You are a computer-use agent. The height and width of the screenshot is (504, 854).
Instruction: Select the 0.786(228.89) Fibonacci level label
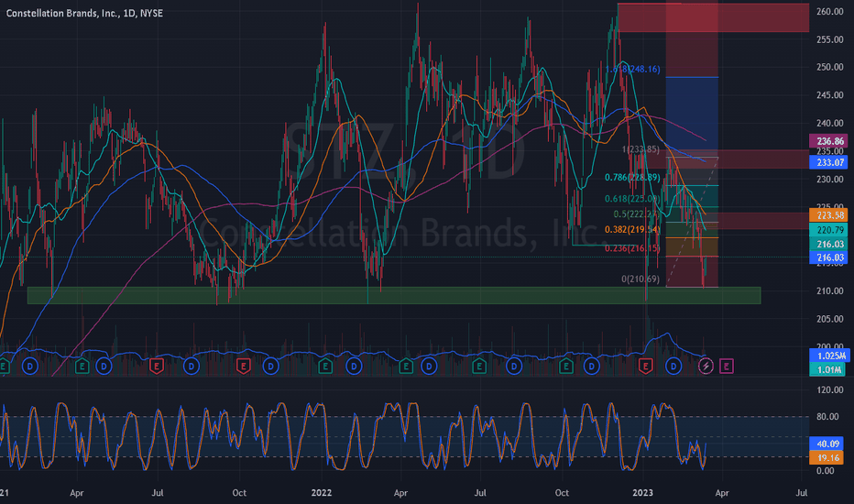coord(632,177)
